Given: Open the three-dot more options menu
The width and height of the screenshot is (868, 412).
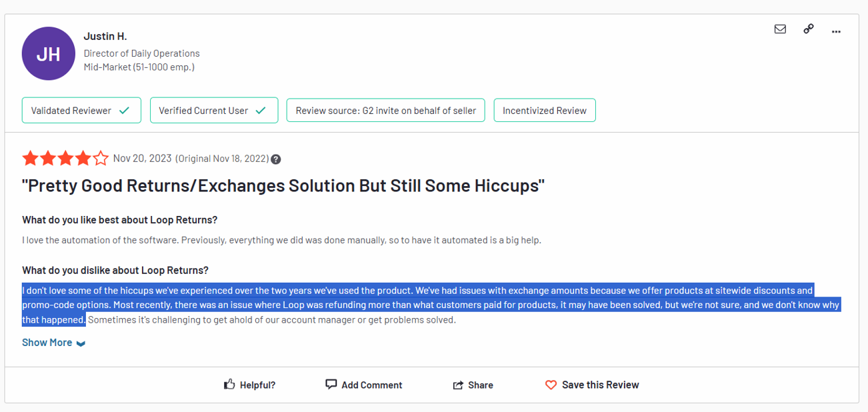Looking at the screenshot, I should [836, 31].
